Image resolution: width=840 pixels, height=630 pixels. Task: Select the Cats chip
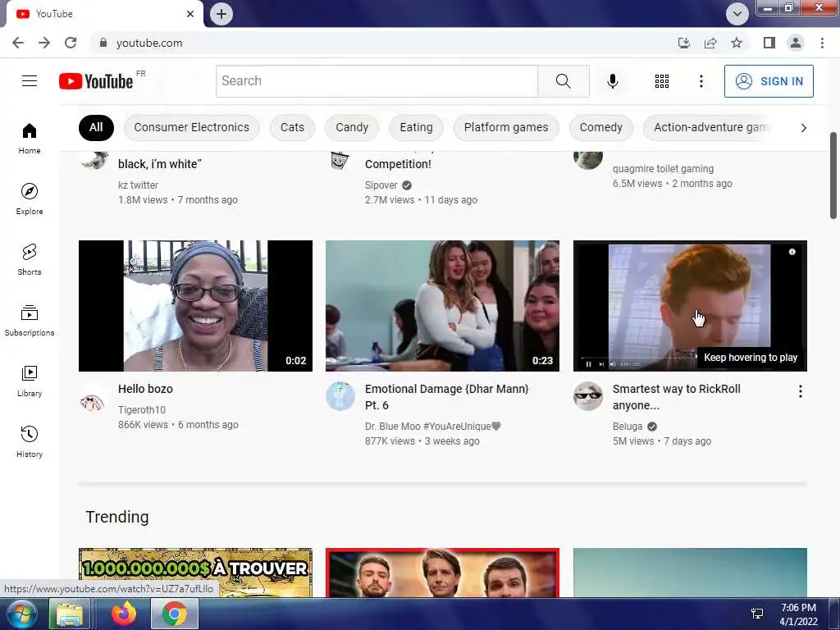[x=293, y=127]
